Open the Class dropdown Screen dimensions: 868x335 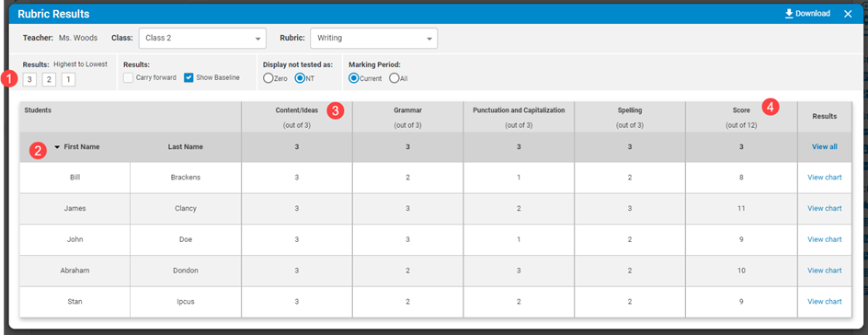tap(202, 39)
